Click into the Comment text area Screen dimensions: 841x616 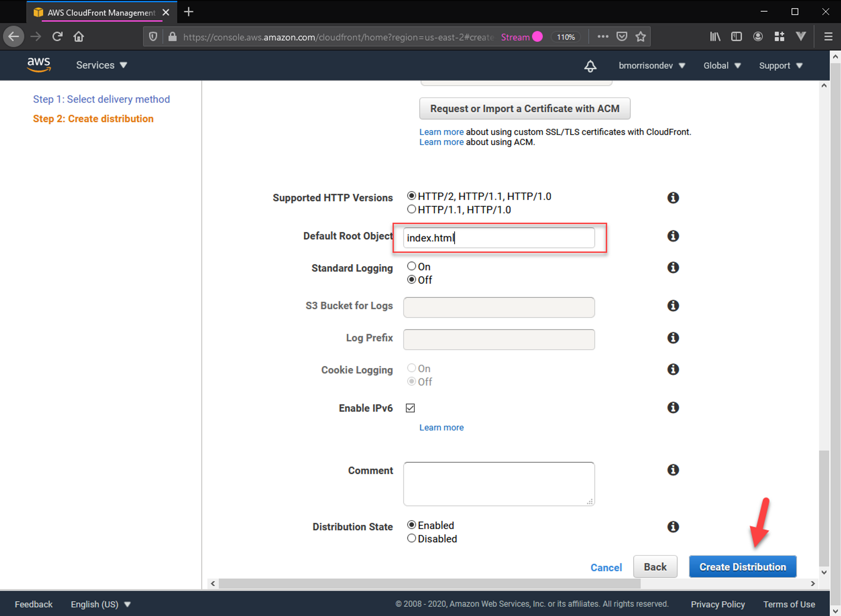pos(499,484)
